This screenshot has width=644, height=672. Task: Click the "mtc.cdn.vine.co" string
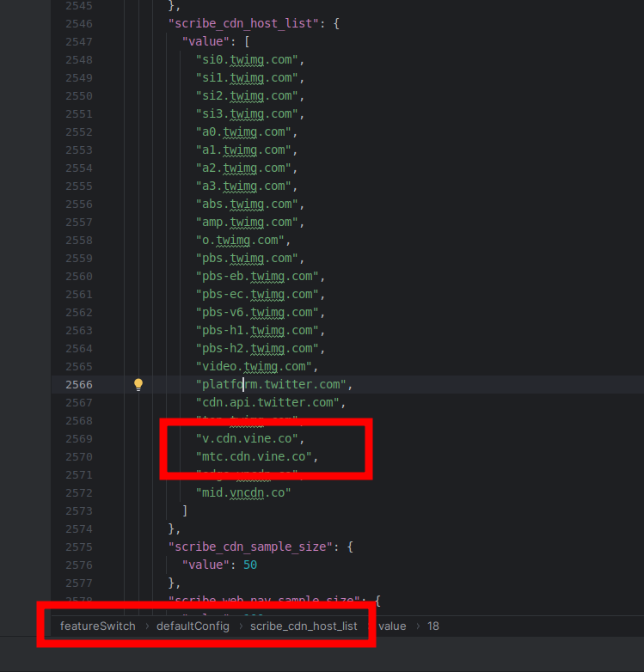pos(254,456)
